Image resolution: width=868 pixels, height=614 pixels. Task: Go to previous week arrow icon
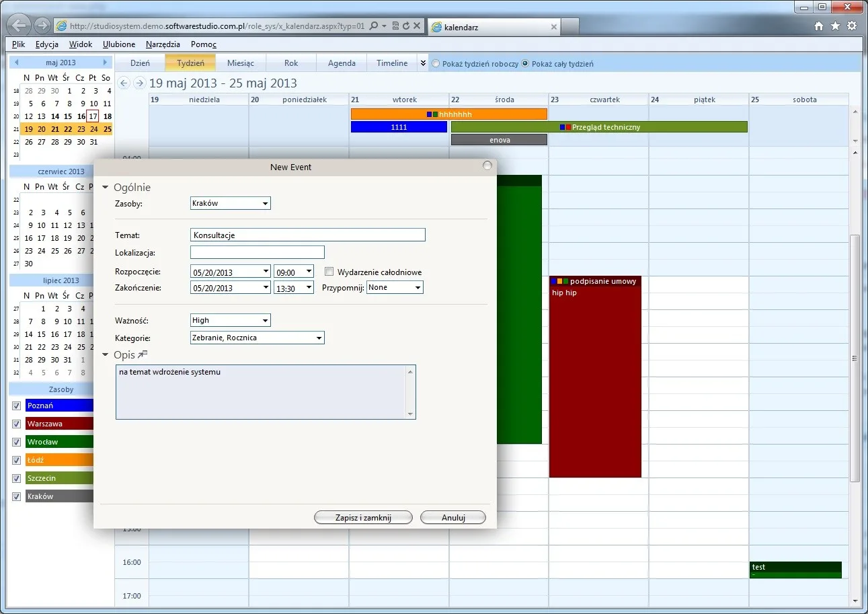[x=123, y=83]
